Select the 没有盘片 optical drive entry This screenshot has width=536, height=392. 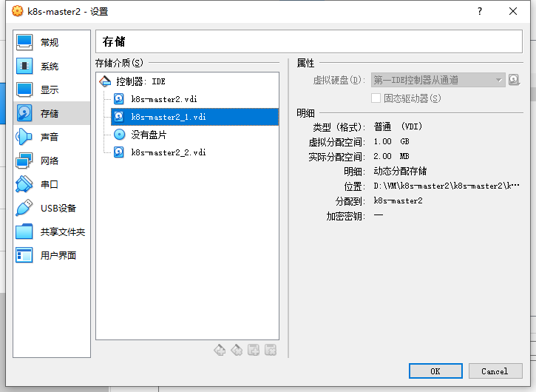point(194,135)
